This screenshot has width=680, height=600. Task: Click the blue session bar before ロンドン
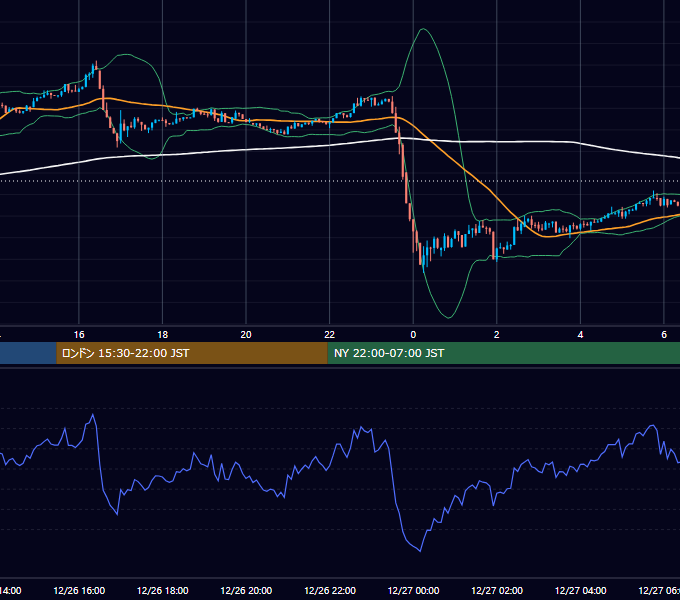coord(28,353)
